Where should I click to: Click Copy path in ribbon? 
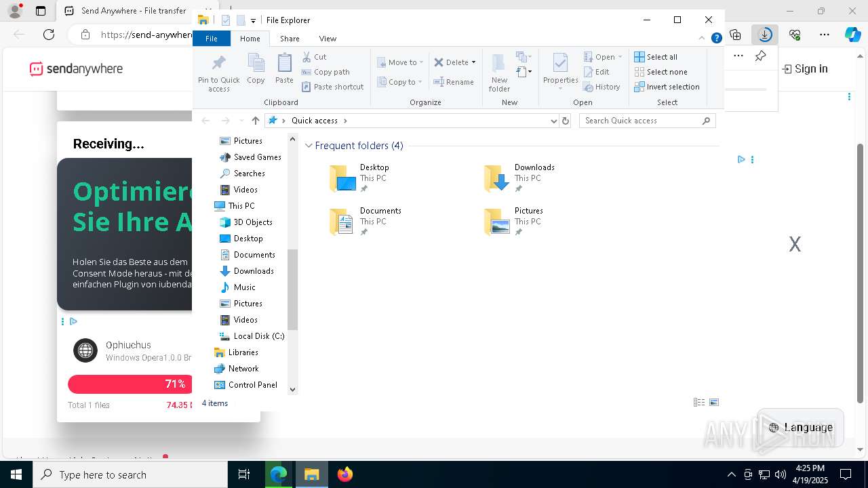pos(325,72)
